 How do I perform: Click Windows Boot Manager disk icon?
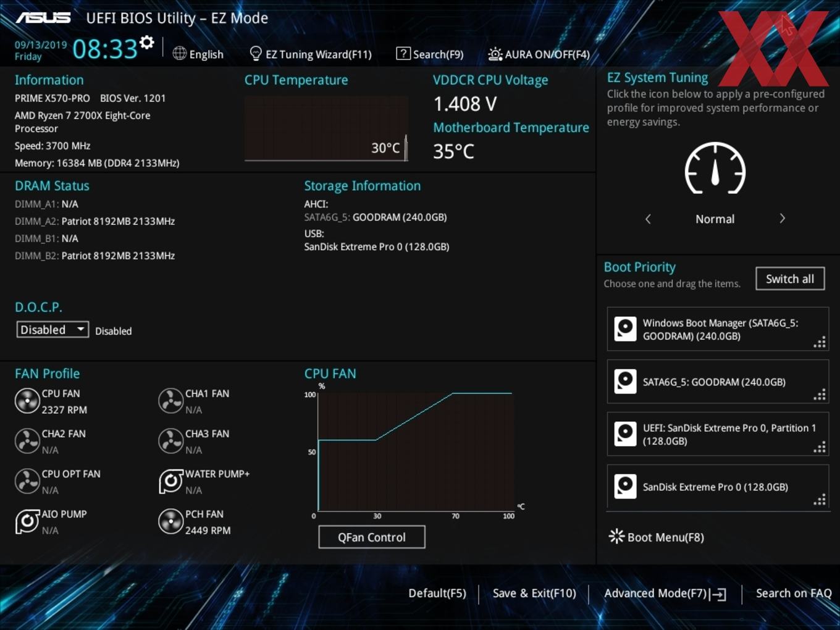click(x=625, y=329)
